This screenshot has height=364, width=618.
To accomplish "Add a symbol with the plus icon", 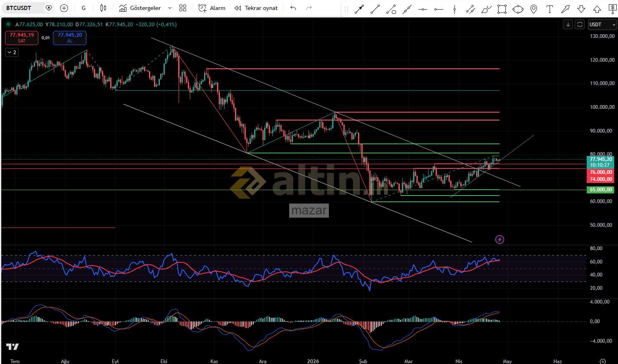I will coord(64,8).
